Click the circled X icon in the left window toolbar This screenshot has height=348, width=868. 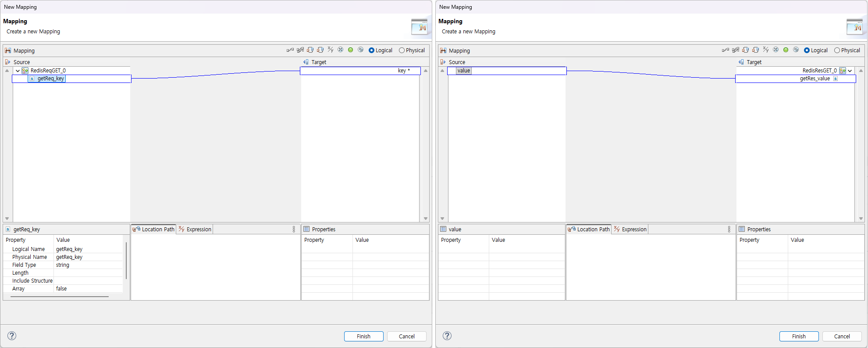click(x=341, y=50)
